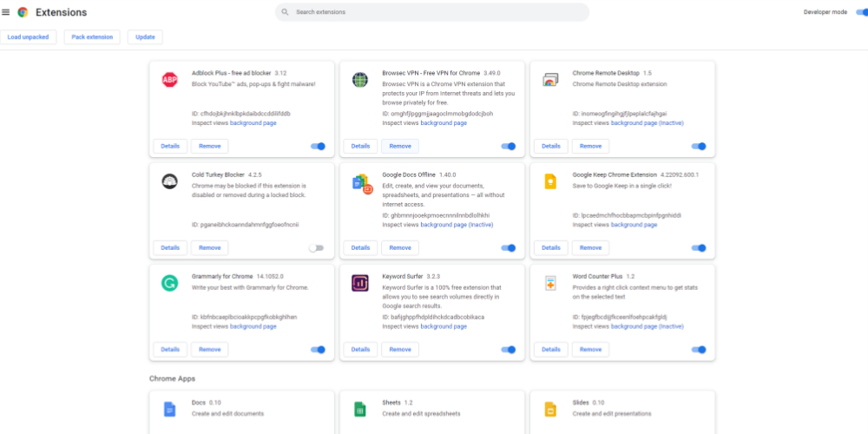Open Details for Google Keep extension
The height and width of the screenshot is (434, 868).
551,248
